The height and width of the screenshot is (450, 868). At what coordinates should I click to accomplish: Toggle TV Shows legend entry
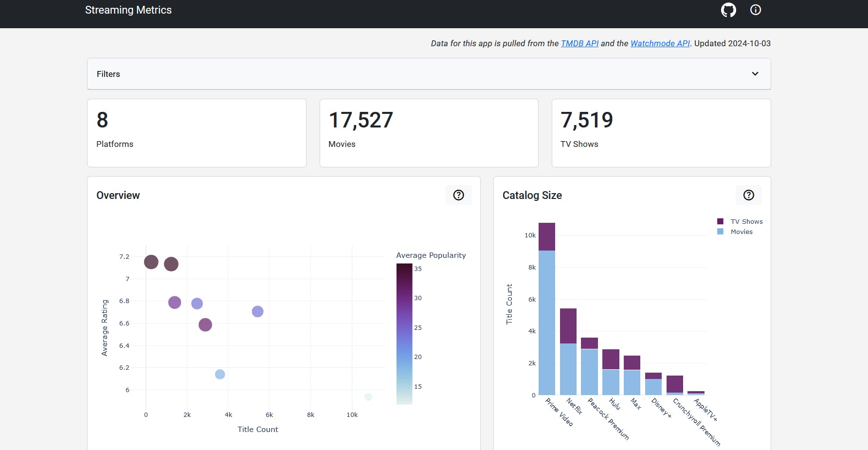(x=746, y=221)
